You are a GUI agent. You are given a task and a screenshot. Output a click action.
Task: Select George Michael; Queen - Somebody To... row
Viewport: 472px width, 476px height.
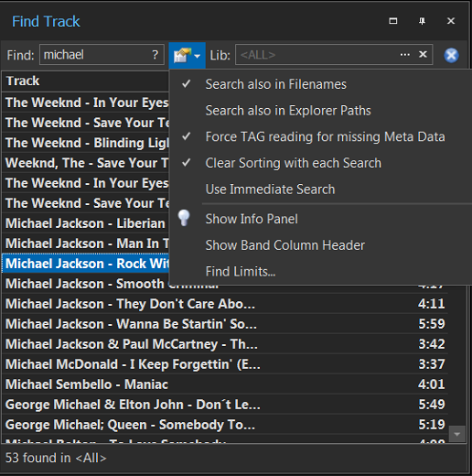(225, 425)
